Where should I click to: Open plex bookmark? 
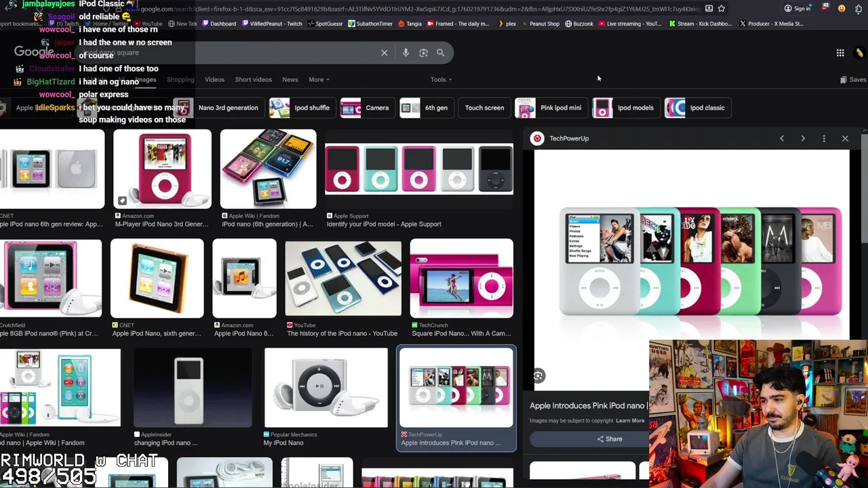click(x=507, y=24)
